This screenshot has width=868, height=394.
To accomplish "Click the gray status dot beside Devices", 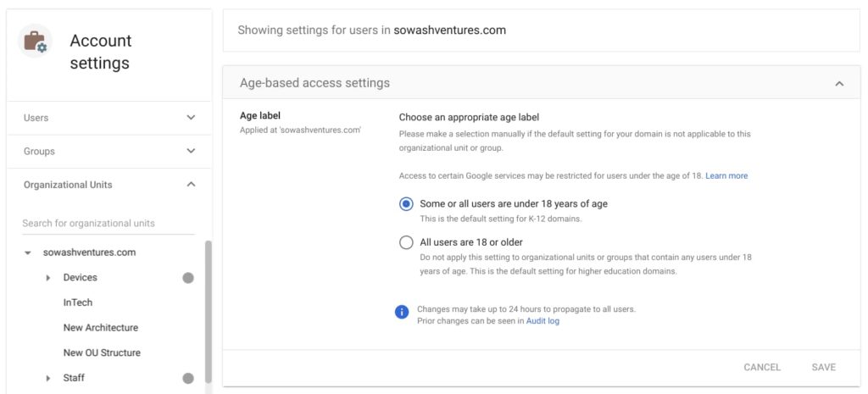I will (188, 278).
